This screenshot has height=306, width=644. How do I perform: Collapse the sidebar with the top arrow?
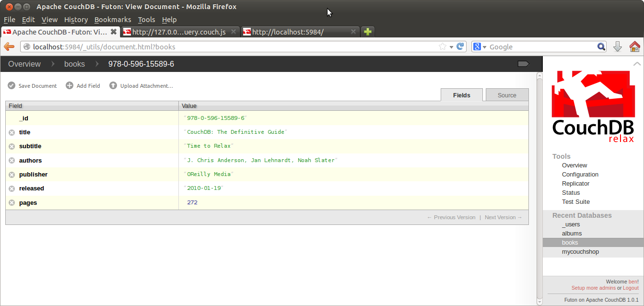pyautogui.click(x=637, y=64)
